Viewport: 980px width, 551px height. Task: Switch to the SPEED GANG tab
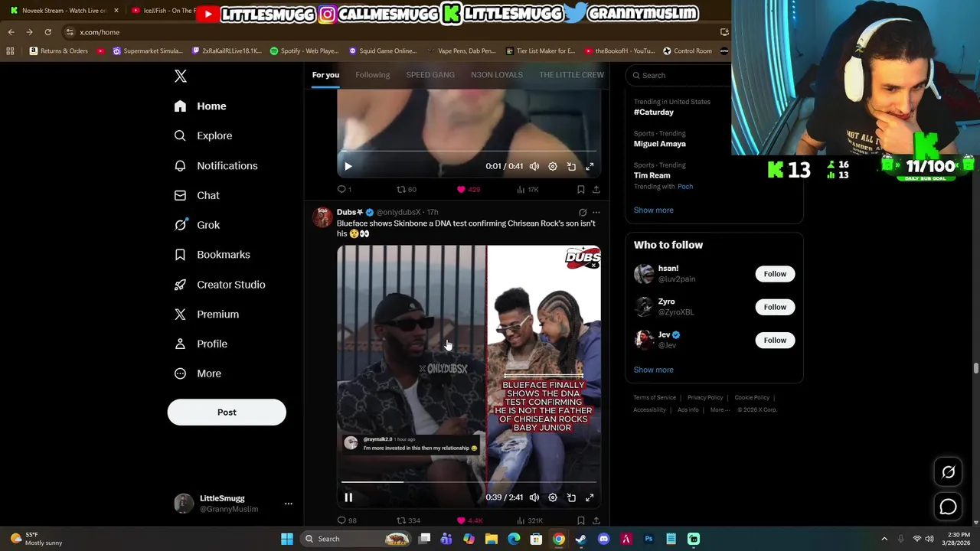430,75
